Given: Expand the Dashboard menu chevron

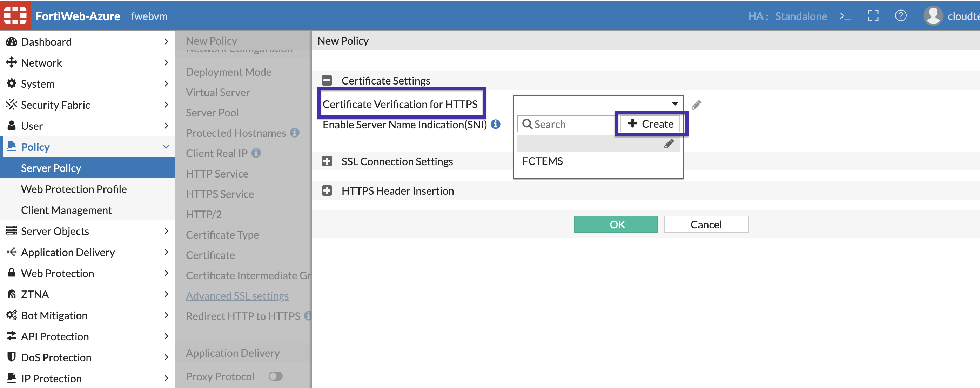Looking at the screenshot, I should point(166,41).
